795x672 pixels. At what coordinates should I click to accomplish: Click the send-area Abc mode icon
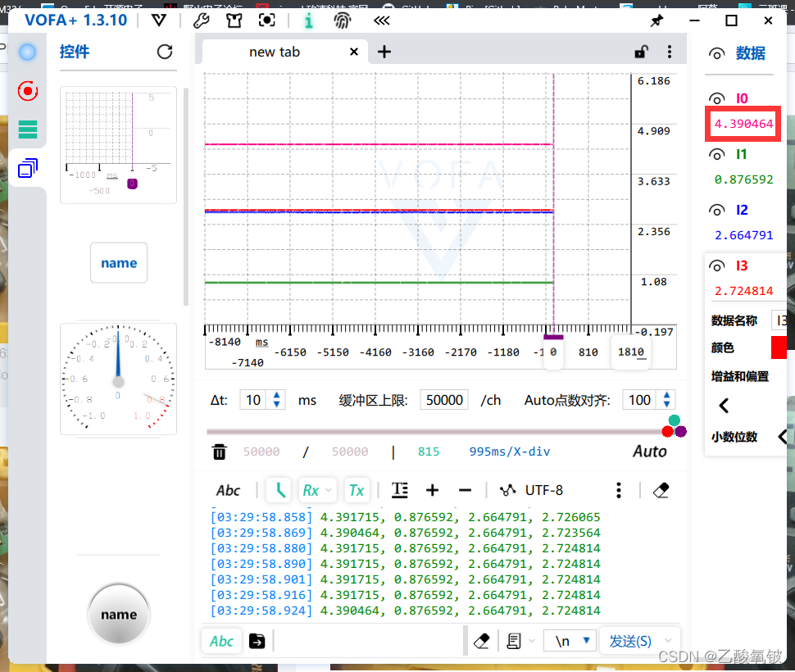tap(221, 641)
